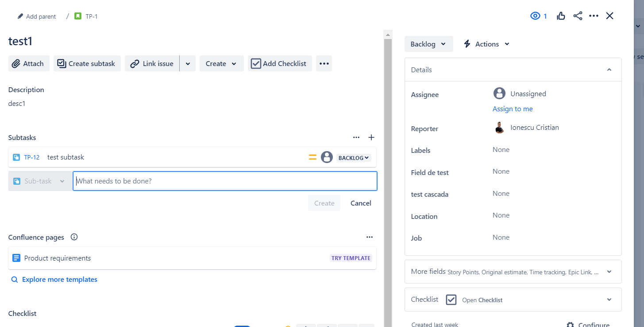Click the thumbs-up like icon

[x=560, y=16]
